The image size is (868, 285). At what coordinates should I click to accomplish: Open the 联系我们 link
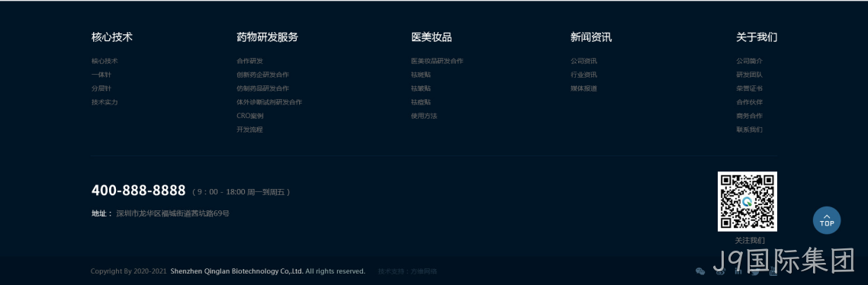pyautogui.click(x=750, y=130)
